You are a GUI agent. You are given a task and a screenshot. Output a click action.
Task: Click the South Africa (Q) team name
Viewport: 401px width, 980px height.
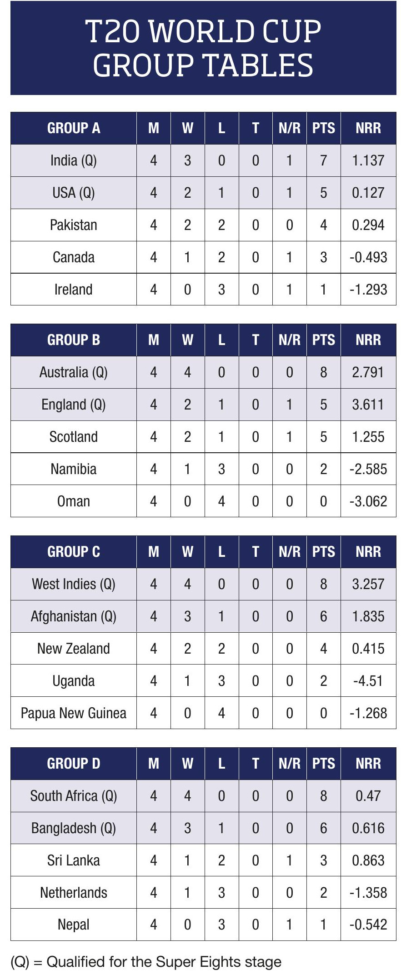[74, 796]
